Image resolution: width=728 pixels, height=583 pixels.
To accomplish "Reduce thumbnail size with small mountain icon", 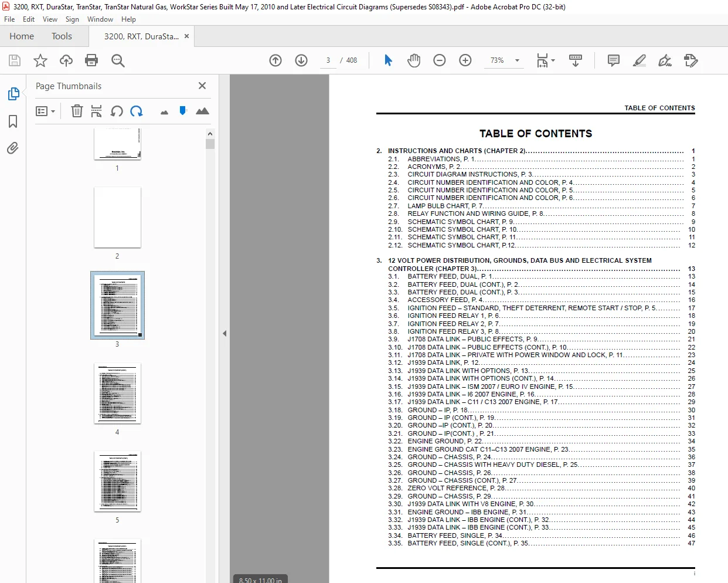I will coord(164,112).
